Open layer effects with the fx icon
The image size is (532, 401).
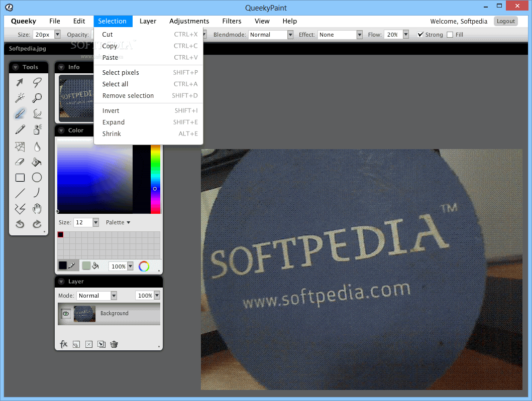tap(63, 344)
